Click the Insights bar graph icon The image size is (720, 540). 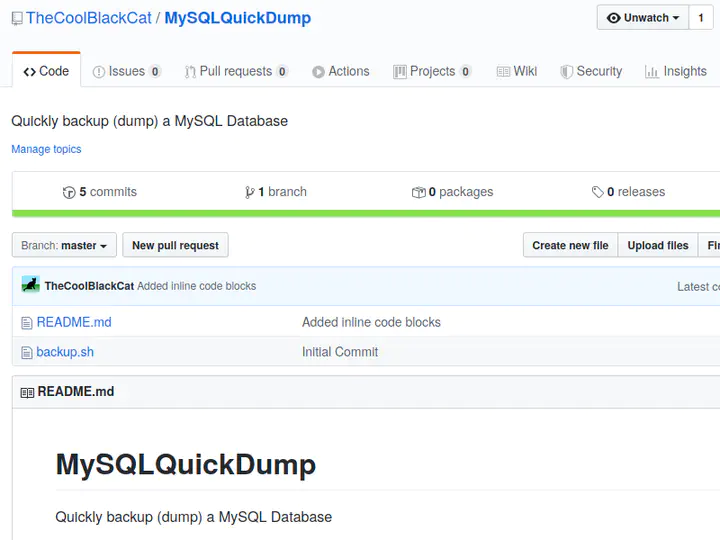pyautogui.click(x=652, y=72)
